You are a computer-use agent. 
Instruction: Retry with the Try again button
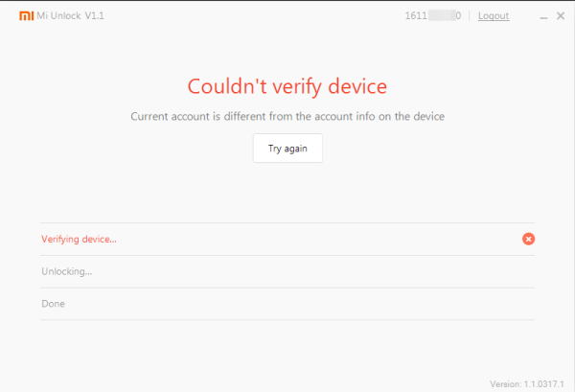287,149
